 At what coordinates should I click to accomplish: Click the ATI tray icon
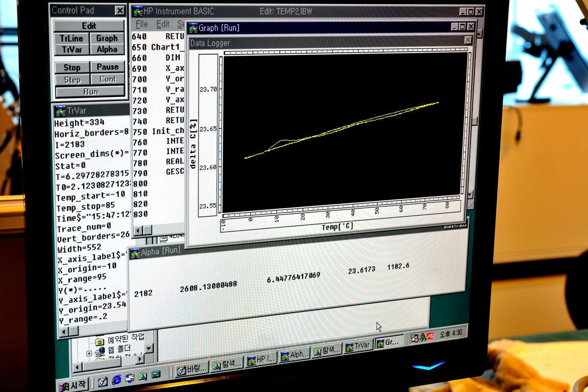pyautogui.click(x=429, y=337)
